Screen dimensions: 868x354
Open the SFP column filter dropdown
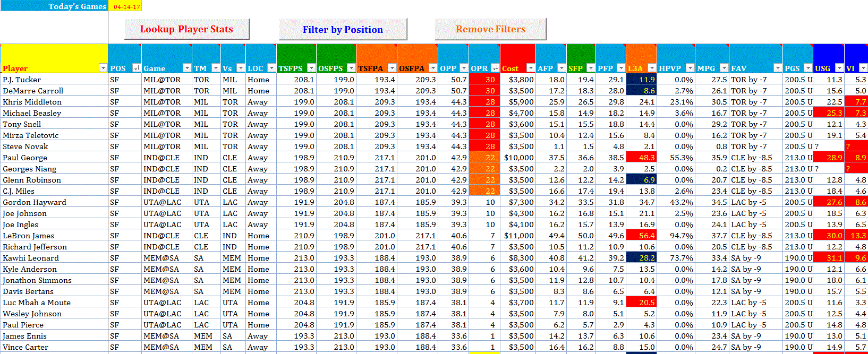click(591, 68)
